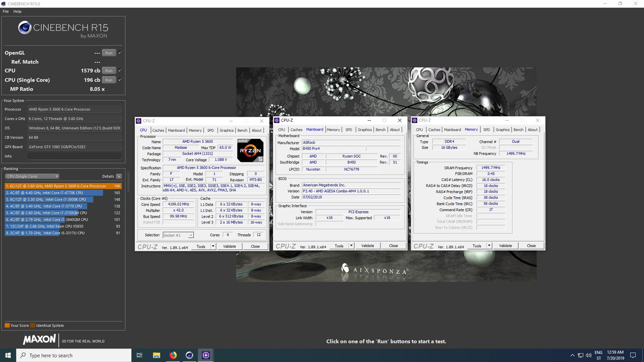This screenshot has height=362, width=644.
Task: Expand ranking Details with arrow button
Action: (x=119, y=176)
